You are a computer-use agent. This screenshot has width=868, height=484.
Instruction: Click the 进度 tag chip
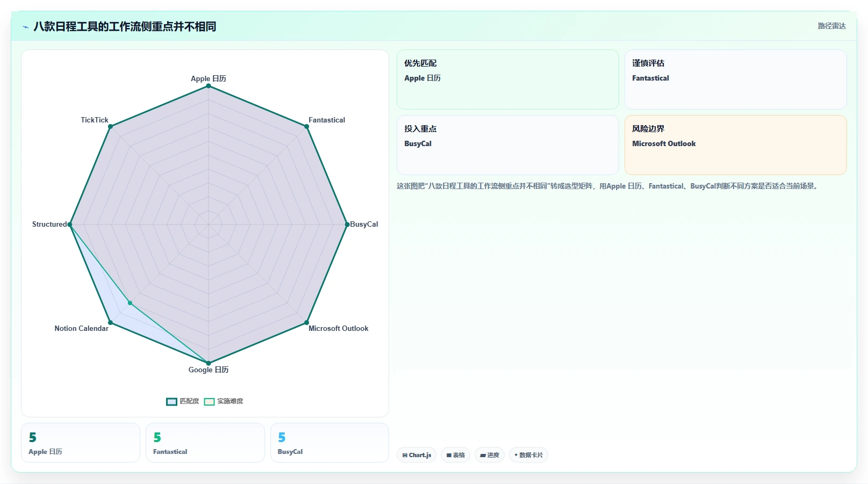pos(490,455)
